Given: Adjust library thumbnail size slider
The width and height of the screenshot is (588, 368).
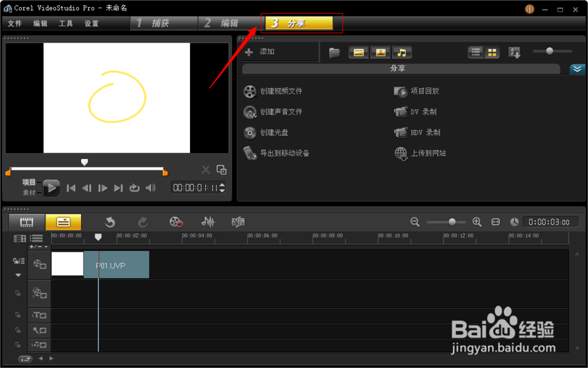Looking at the screenshot, I should click(549, 51).
